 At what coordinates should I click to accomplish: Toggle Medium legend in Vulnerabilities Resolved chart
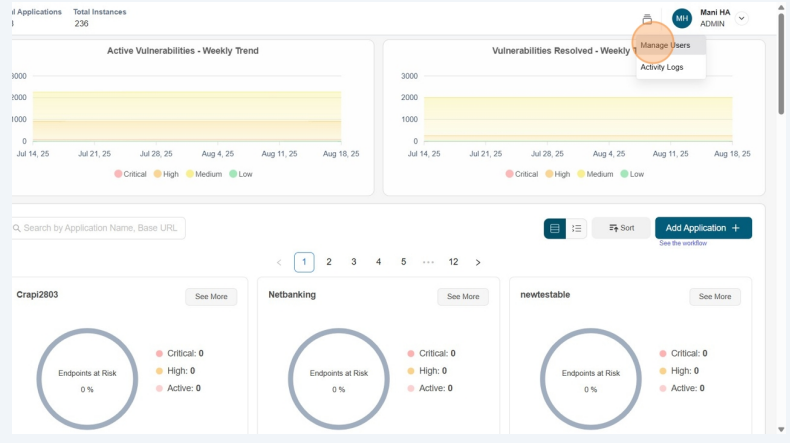point(594,174)
